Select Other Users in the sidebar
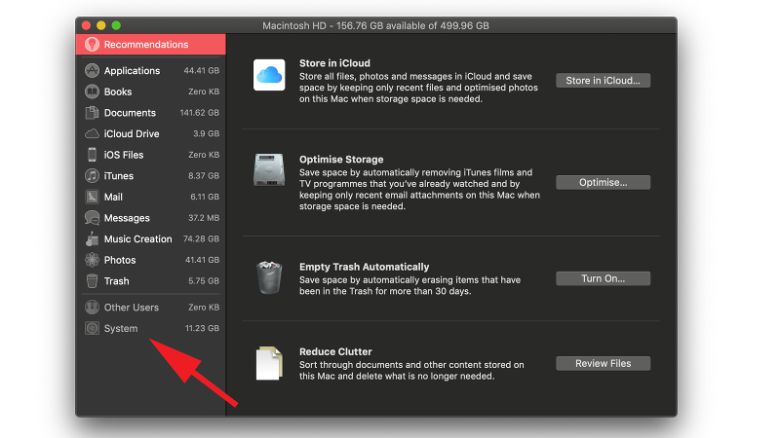Image resolution: width=780 pixels, height=438 pixels. coord(131,307)
